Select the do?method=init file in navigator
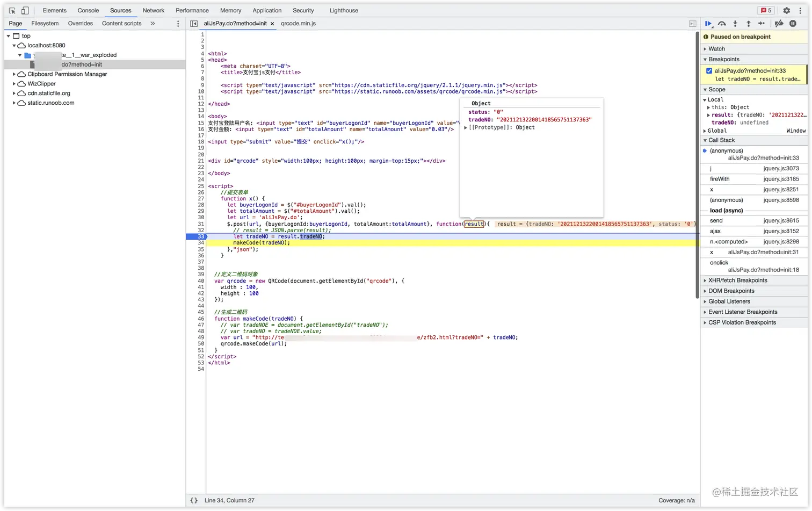This screenshot has width=812, height=511. [x=95, y=64]
